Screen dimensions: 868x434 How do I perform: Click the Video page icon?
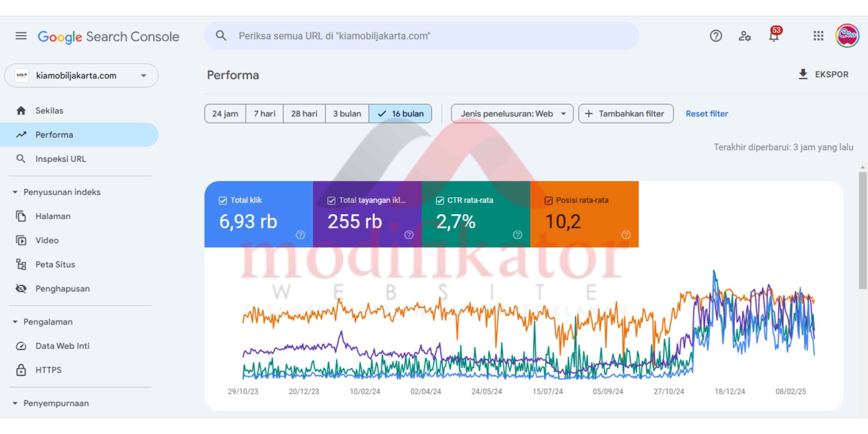click(21, 240)
